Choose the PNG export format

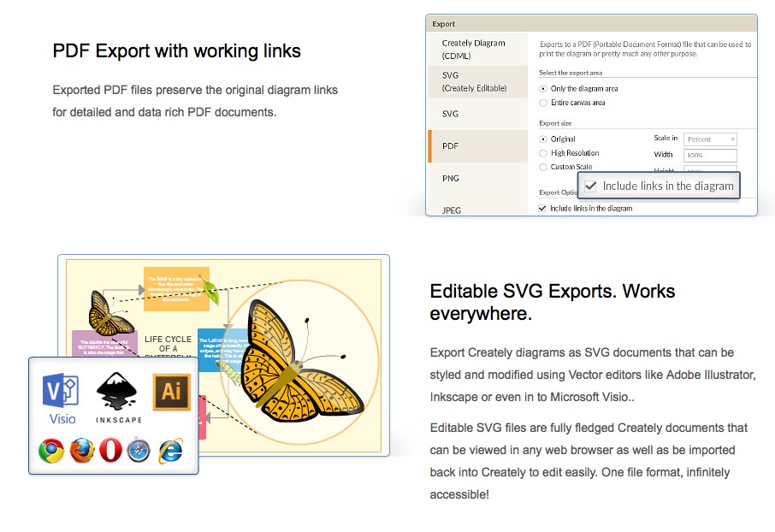point(478,178)
